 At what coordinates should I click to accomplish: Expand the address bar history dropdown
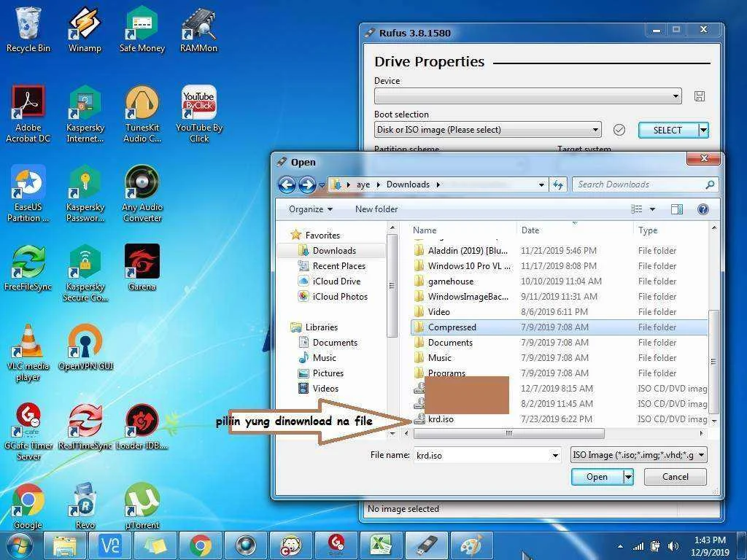pyautogui.click(x=542, y=184)
